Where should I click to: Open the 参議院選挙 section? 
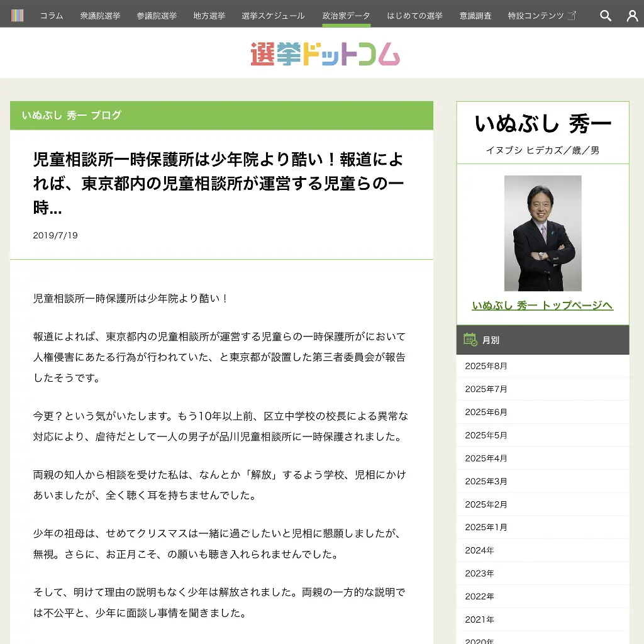[x=157, y=16]
